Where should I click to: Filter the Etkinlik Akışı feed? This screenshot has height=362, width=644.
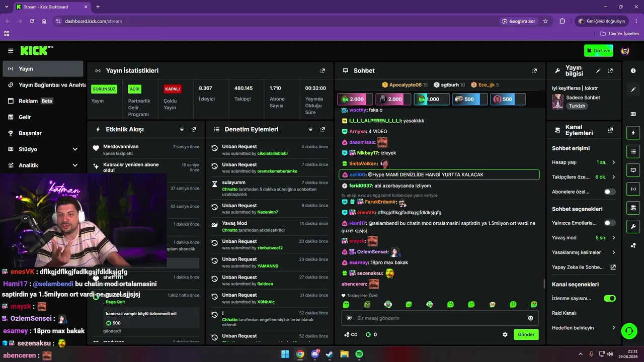[182, 129]
